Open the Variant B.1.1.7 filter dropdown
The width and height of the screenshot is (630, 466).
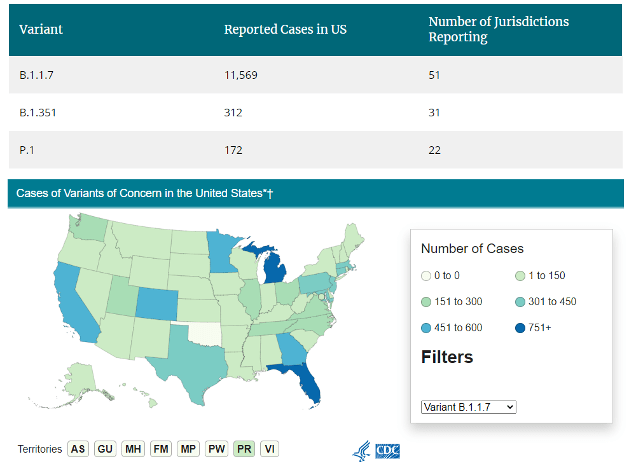468,407
